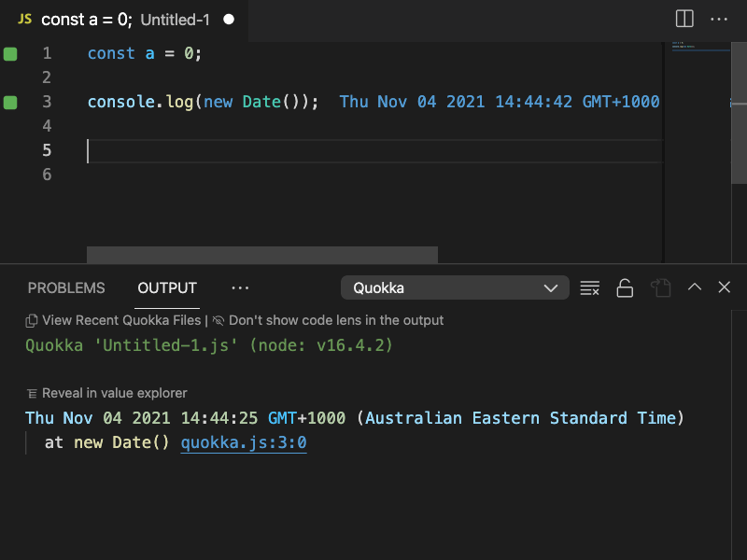Click the JS file icon on the tab
The height and width of the screenshot is (560, 747).
click(x=25, y=19)
